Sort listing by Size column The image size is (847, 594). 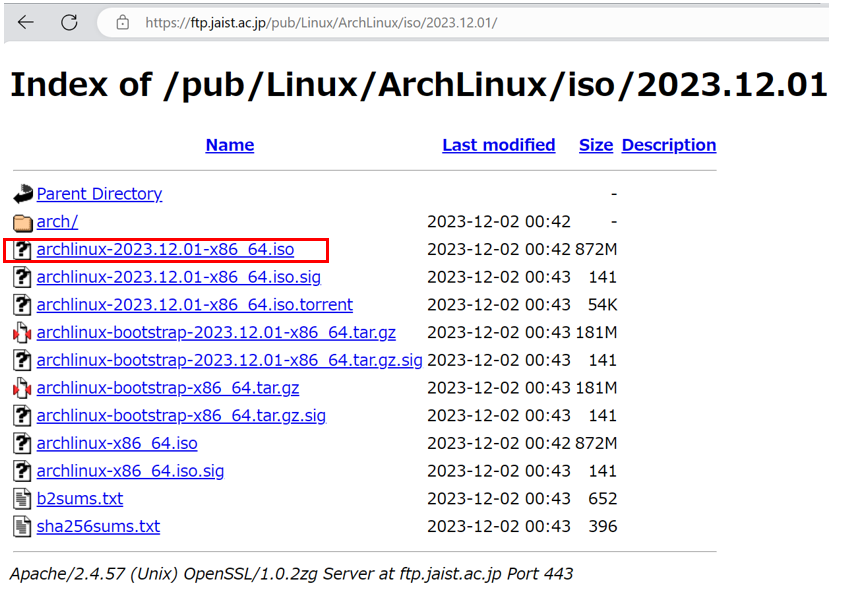click(x=596, y=145)
